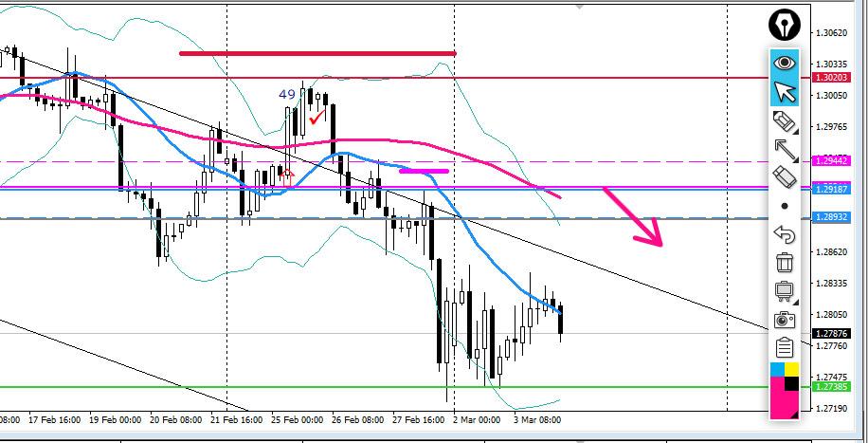Click the 1.29765 price scale value

(x=832, y=127)
